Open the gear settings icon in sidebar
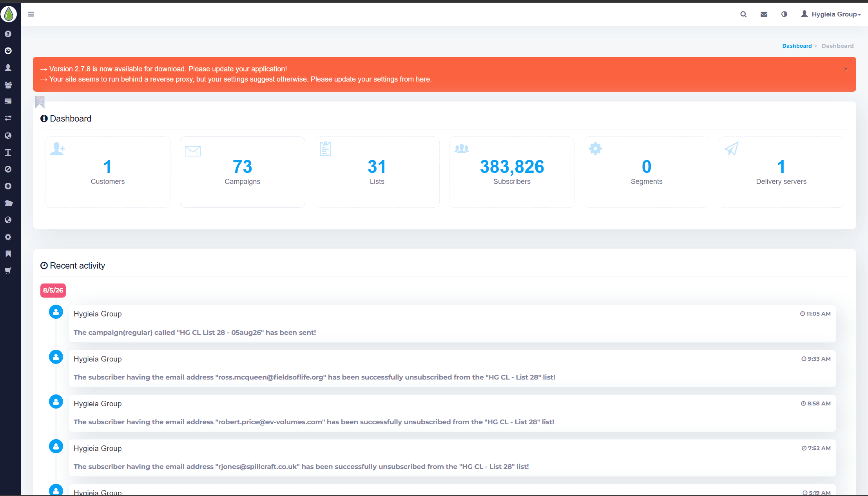Screen dimensions: 868x496 [8, 237]
